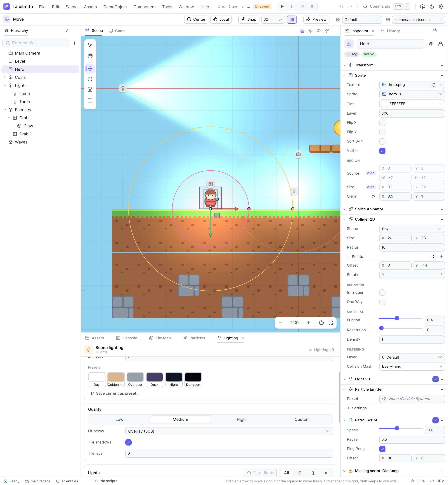448x485 pixels.
Task: Frame selection target icon in zoom bar
Action: click(321, 323)
